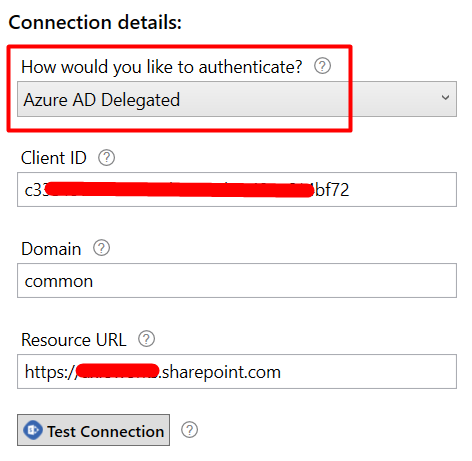Open help for the authentication method question

(322, 66)
